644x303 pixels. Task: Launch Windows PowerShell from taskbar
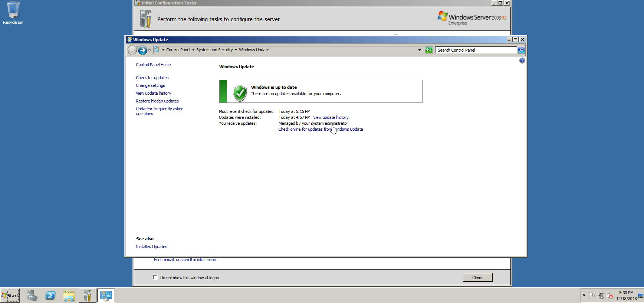point(50,296)
